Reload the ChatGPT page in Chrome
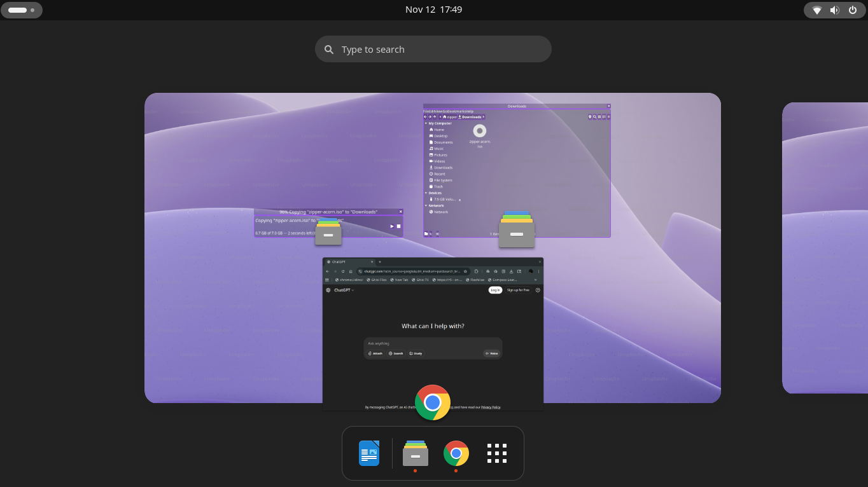Image resolution: width=868 pixels, height=487 pixels. pos(343,271)
